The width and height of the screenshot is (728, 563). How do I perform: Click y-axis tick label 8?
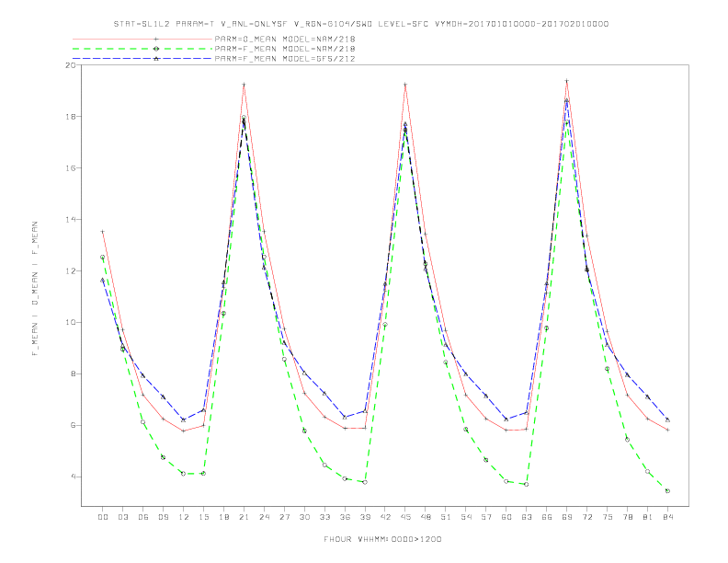pos(73,373)
